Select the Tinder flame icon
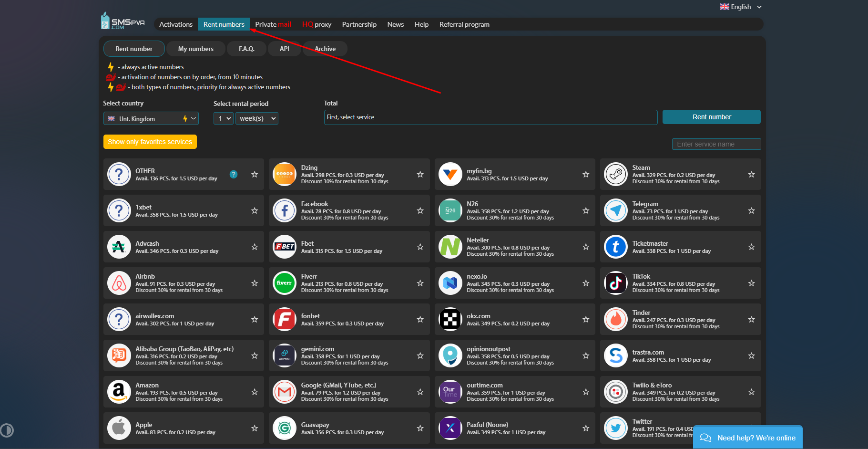This screenshot has width=868, height=449. tap(616, 319)
